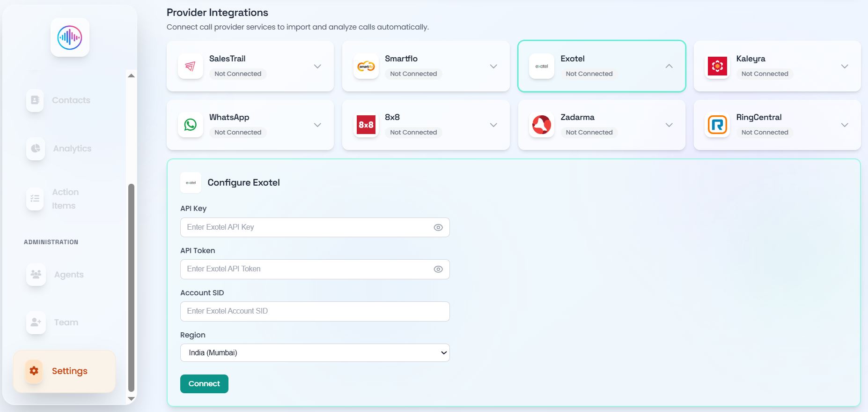Screen dimensions: 868x412
Task: Focus the Exotel API Token field
Action: tap(315, 269)
